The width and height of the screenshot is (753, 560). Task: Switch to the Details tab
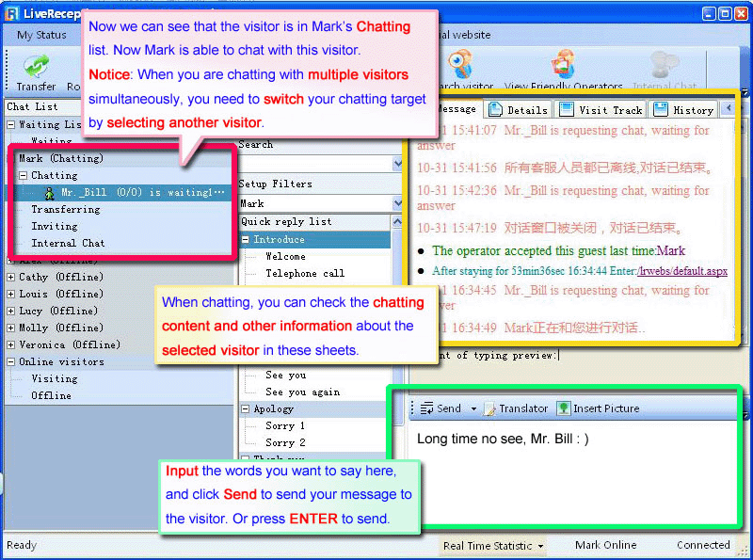click(519, 110)
